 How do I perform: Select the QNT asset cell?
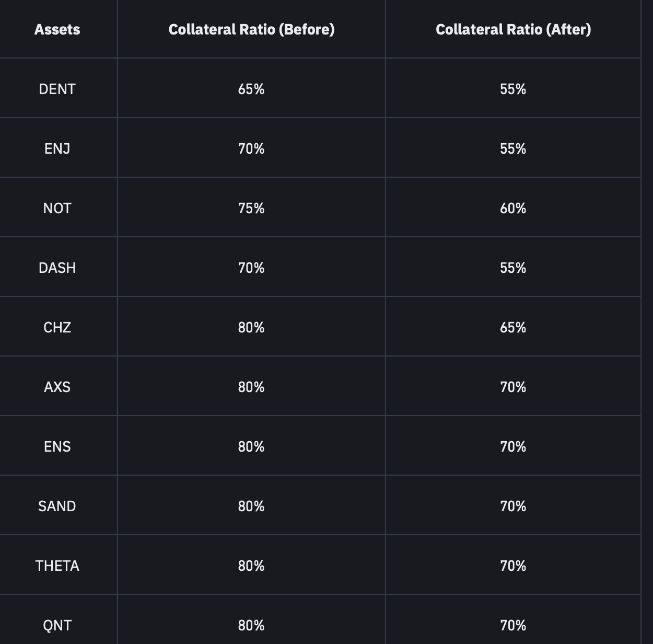coord(57,625)
